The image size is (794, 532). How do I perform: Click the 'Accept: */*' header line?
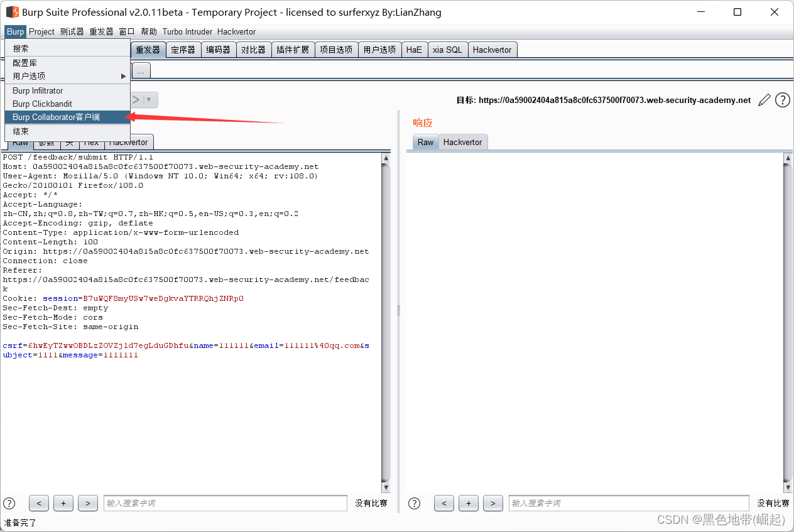(30, 195)
